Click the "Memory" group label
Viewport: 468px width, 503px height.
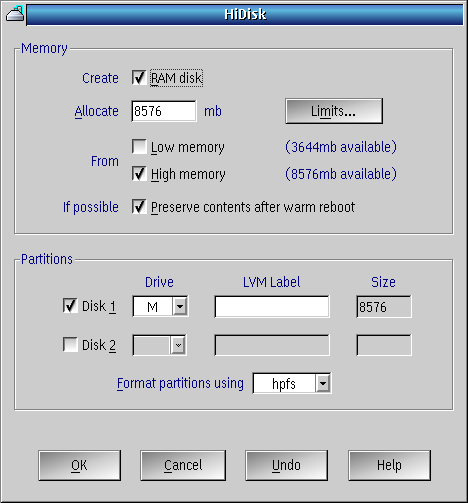[44, 49]
